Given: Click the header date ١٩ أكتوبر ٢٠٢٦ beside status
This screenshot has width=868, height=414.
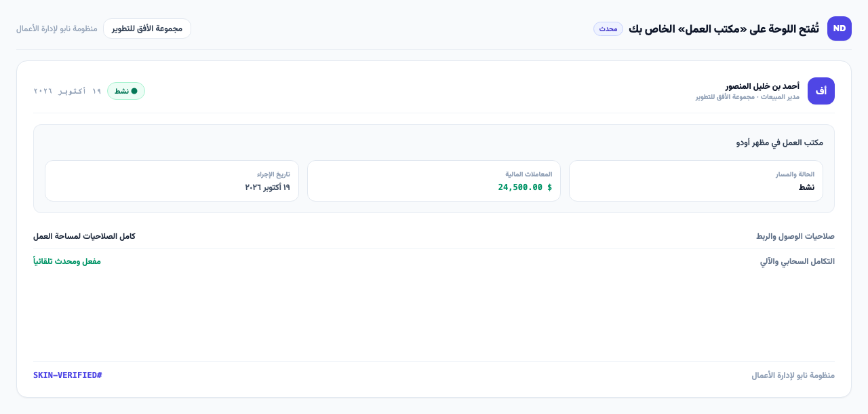Looking at the screenshot, I should pyautogui.click(x=68, y=91).
